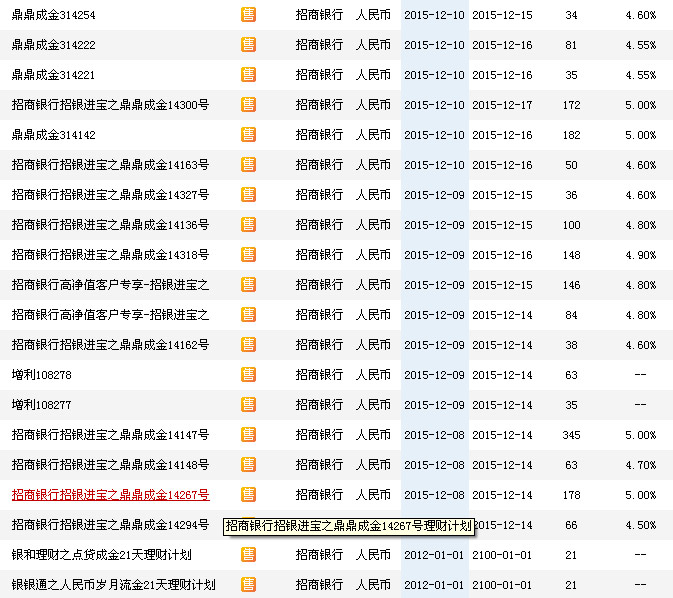Open 招商银行招银进宝之鼎鼎成金14162号
673x598 pixels.
[x=110, y=345]
